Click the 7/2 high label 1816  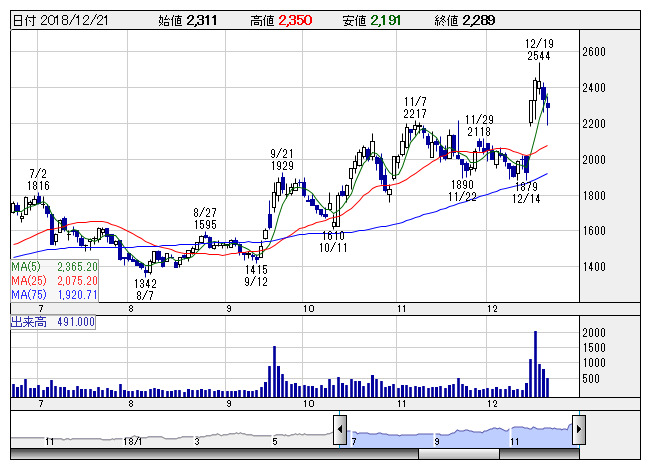click(40, 186)
